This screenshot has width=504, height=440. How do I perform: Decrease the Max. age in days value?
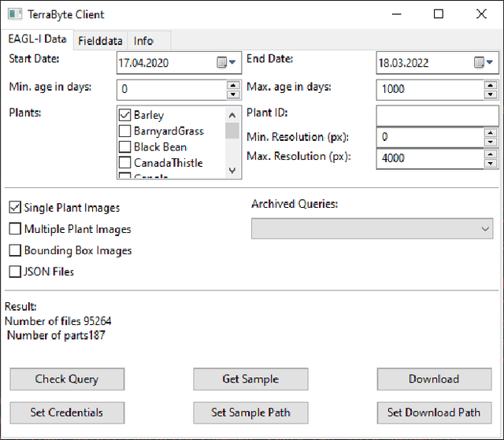click(491, 94)
